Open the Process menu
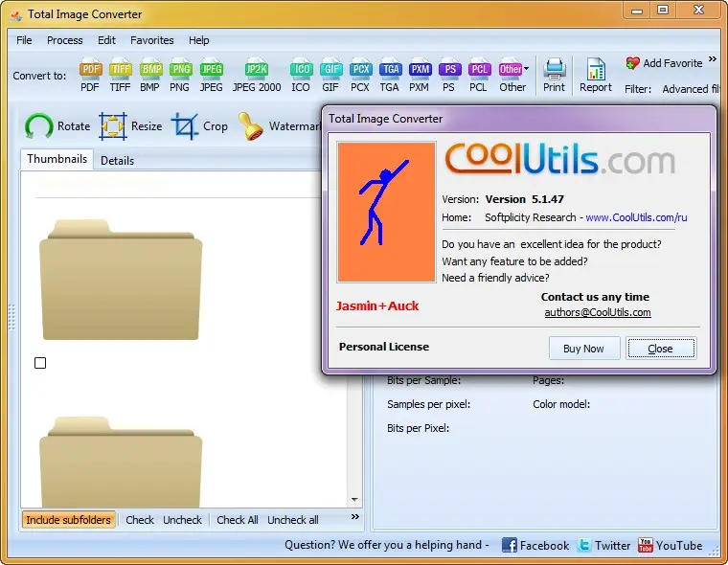 click(x=64, y=40)
